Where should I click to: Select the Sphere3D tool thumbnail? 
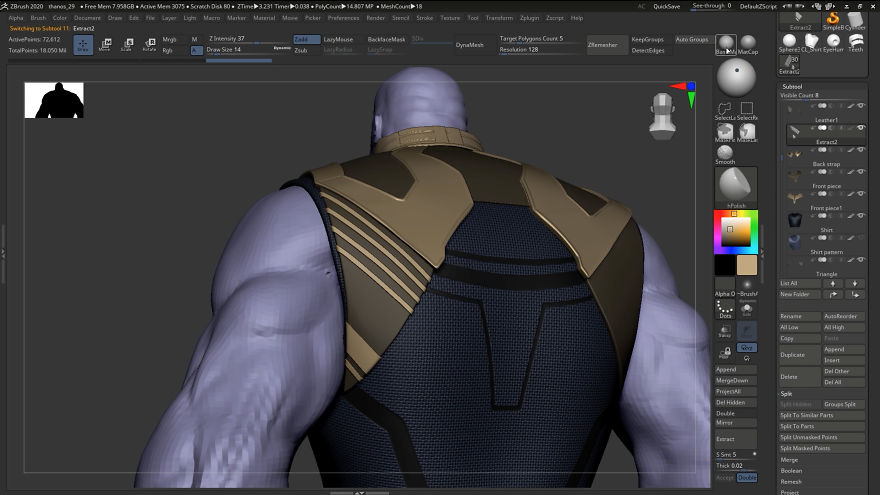[789, 43]
